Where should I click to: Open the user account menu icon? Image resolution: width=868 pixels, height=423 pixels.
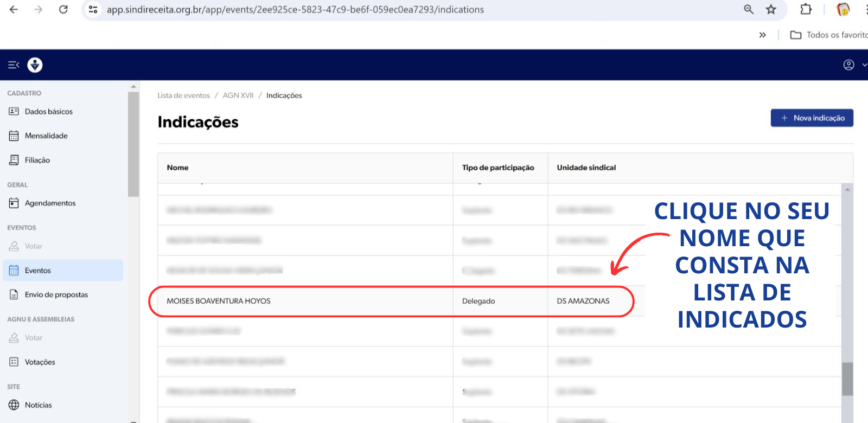pos(848,65)
